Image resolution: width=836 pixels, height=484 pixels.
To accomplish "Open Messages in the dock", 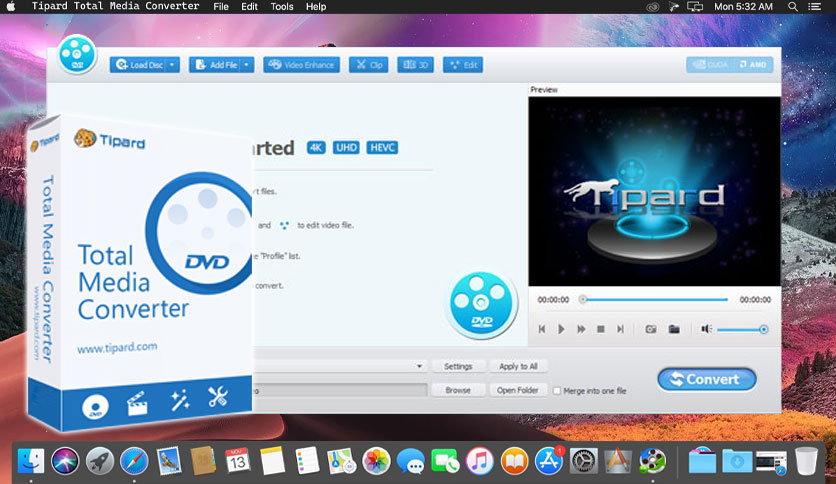I will [x=411, y=461].
